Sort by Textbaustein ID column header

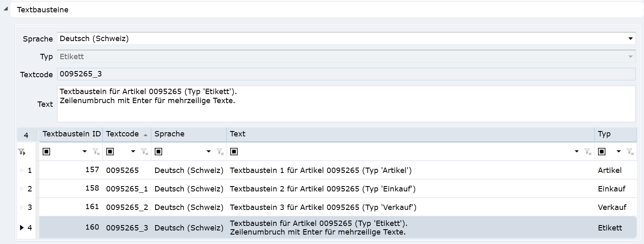tap(71, 134)
